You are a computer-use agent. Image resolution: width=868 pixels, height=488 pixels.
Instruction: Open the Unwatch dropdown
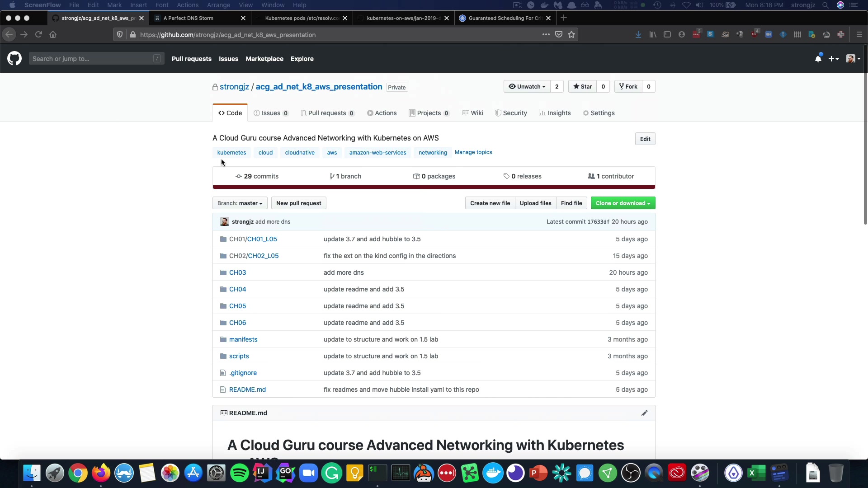(527, 87)
